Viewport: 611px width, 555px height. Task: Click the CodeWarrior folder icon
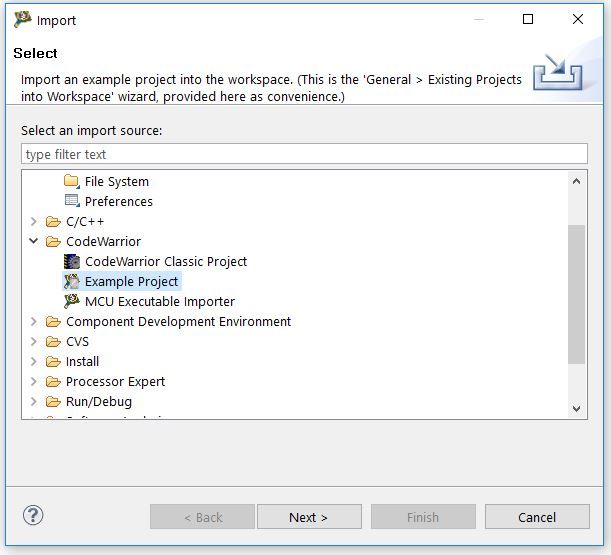53,242
